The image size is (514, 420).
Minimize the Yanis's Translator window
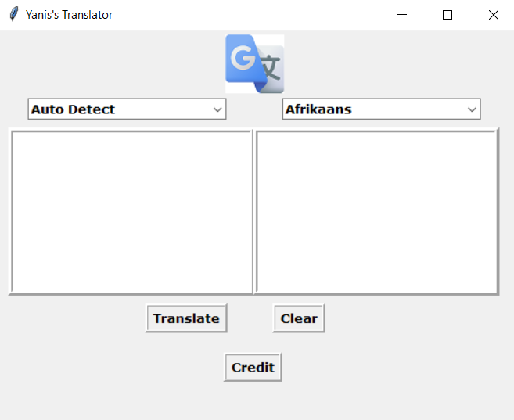[x=402, y=15]
